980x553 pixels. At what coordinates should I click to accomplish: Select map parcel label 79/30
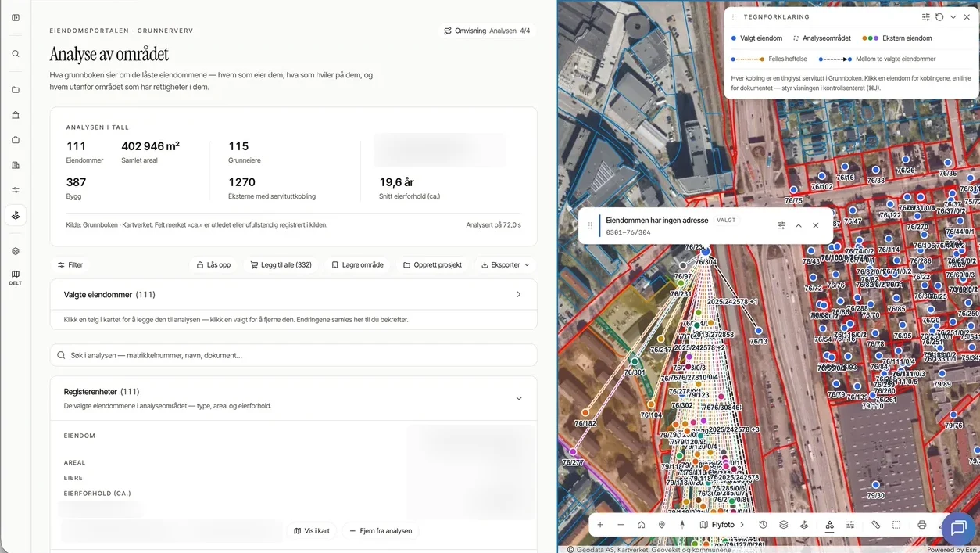click(875, 496)
